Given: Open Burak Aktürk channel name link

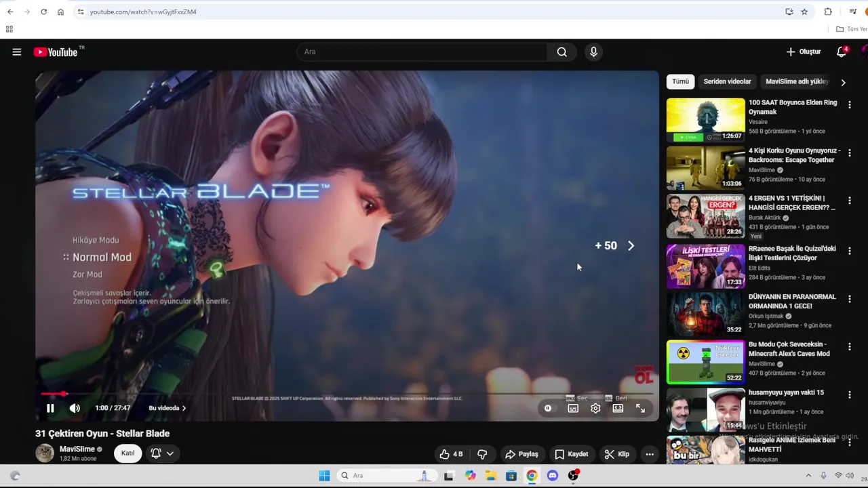Looking at the screenshot, I should tap(765, 218).
